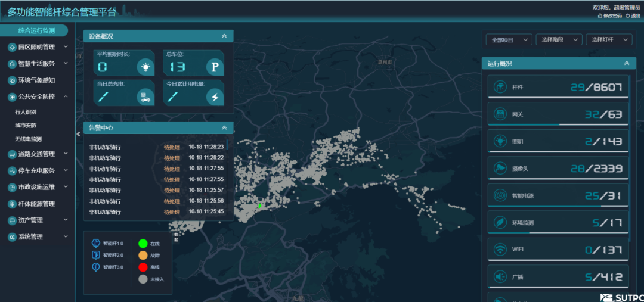The width and height of the screenshot is (644, 302).
Task: Click 系统管理 gear icon
Action: pos(13,236)
